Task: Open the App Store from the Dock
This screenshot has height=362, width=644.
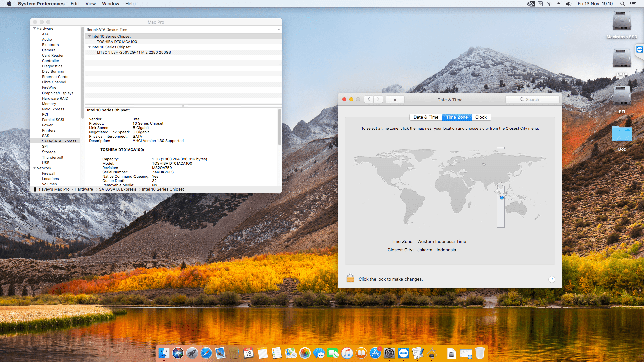Action: click(375, 353)
